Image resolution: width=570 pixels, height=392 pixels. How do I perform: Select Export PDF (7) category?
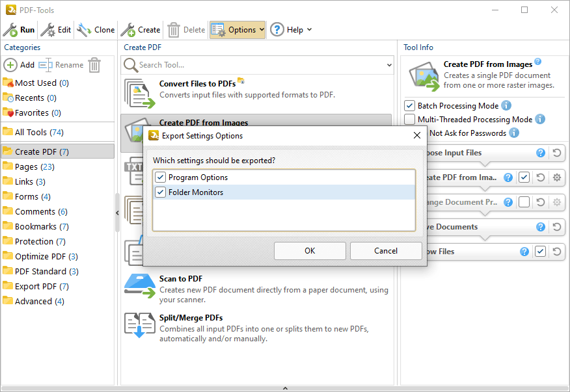(x=36, y=286)
